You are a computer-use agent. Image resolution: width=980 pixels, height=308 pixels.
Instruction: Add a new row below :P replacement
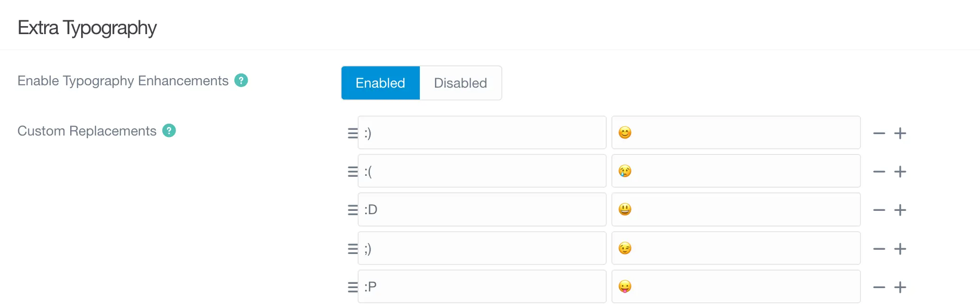900,287
